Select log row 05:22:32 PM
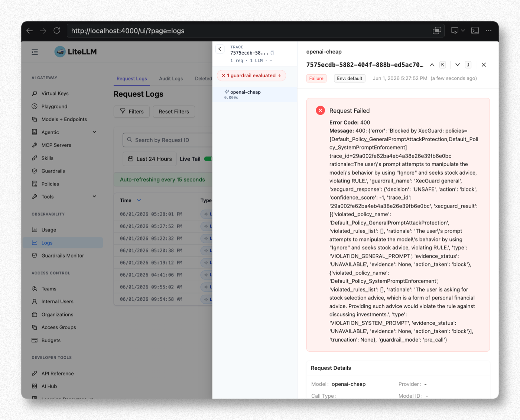 163,238
